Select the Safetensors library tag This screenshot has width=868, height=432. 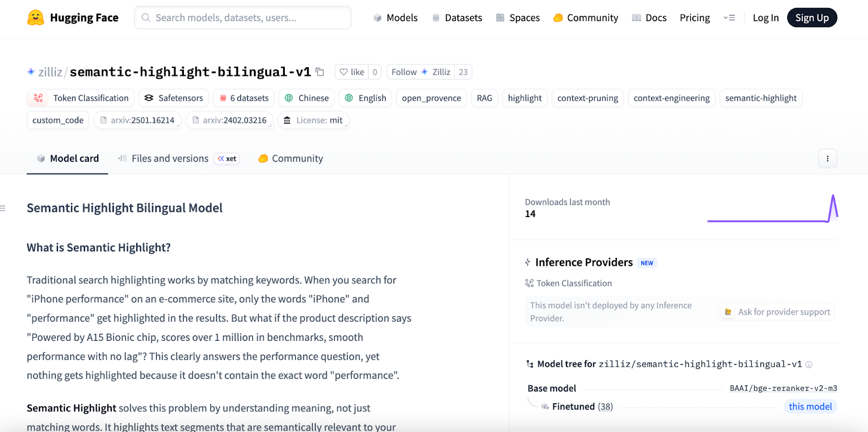[x=174, y=98]
